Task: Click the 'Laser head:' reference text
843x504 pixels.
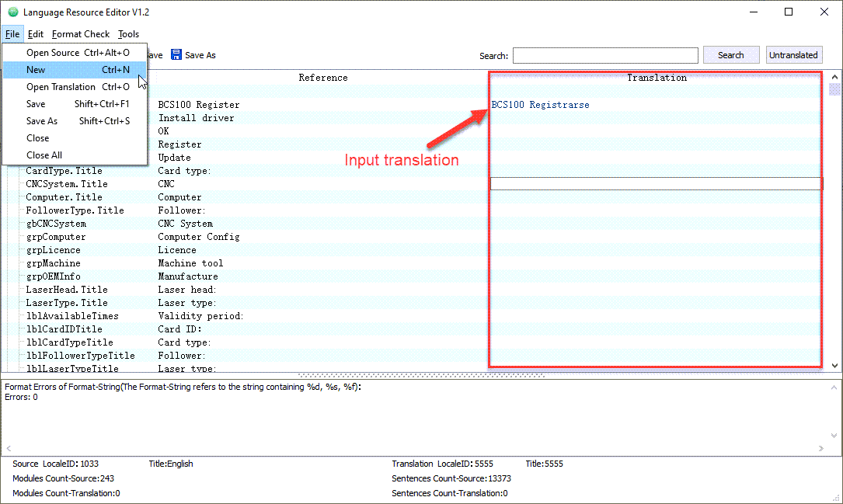Action: (187, 290)
